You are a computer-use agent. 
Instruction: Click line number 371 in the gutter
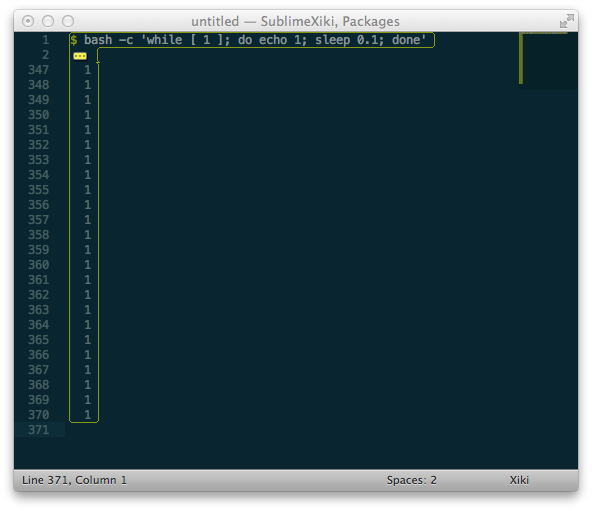39,429
